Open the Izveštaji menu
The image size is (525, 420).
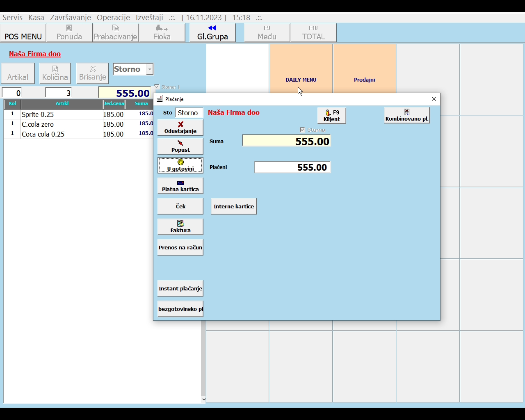coord(149,18)
